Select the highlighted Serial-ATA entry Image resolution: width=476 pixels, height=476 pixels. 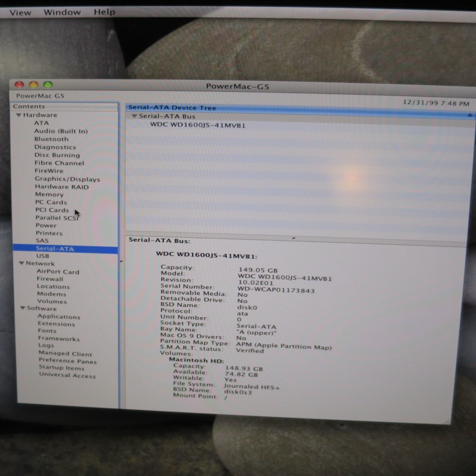(65, 249)
